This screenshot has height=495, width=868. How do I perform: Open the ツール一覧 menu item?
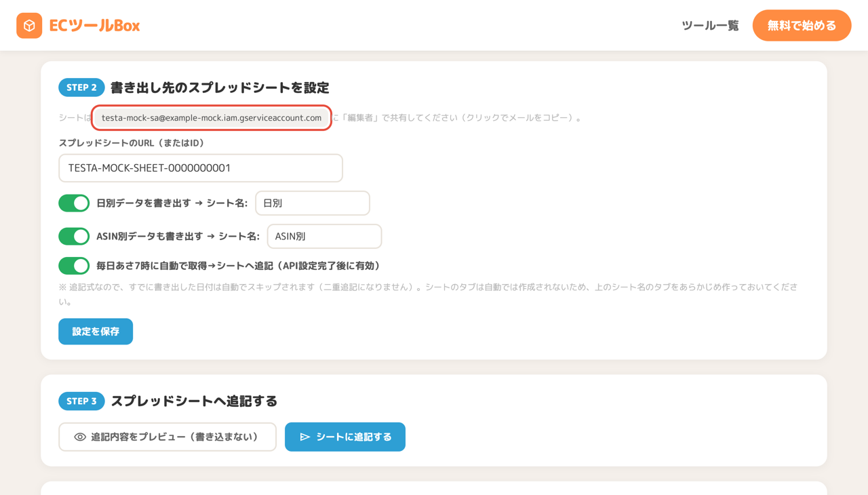[710, 26]
